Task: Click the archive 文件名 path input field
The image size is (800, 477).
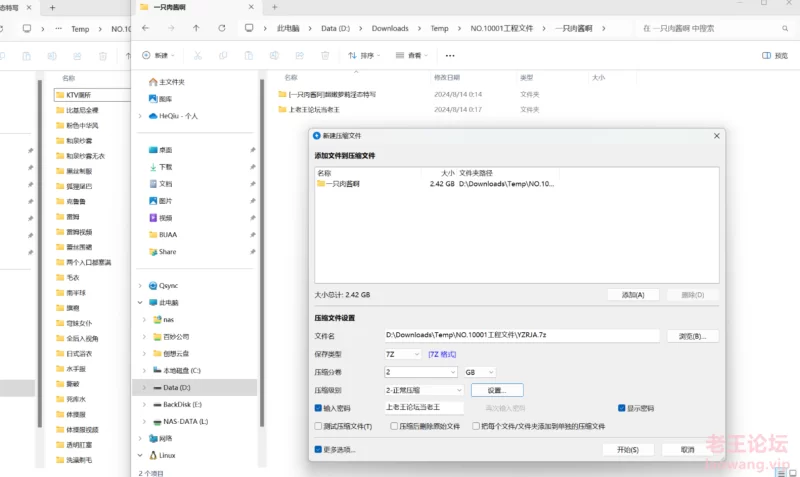Action: click(520, 336)
